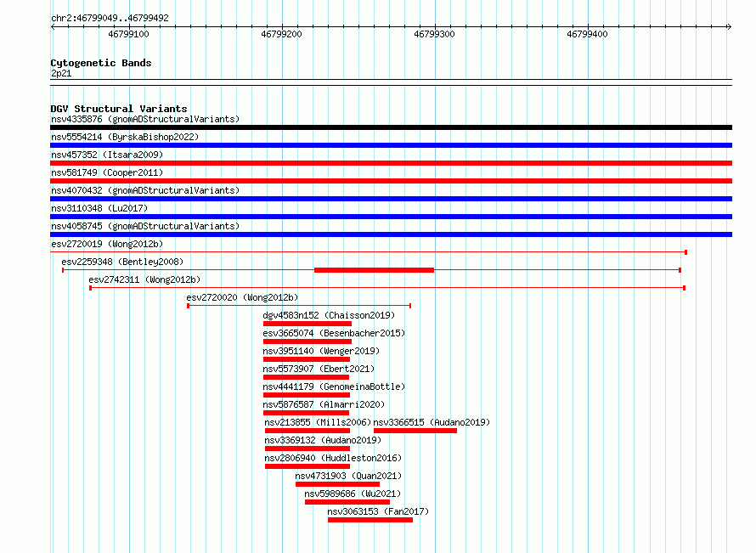Click the red nsv3366515 variant bar
Viewport: 756px width, 553px height.
tap(415, 431)
